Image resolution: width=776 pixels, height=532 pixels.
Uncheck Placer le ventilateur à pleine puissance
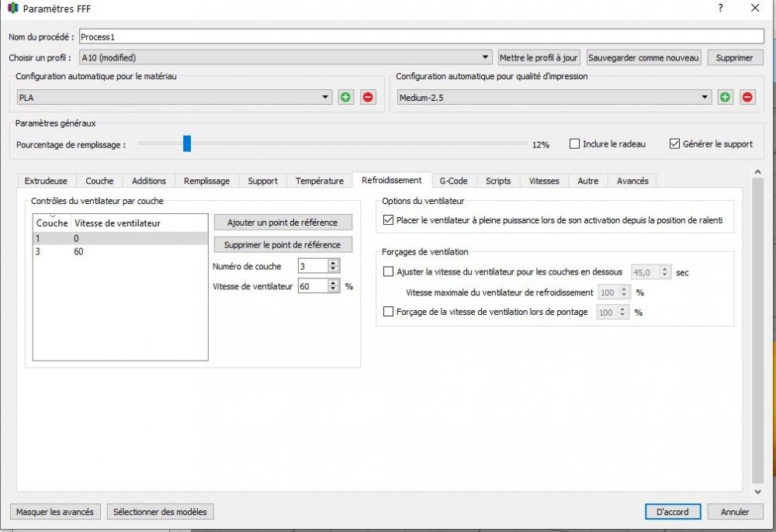[x=389, y=220]
